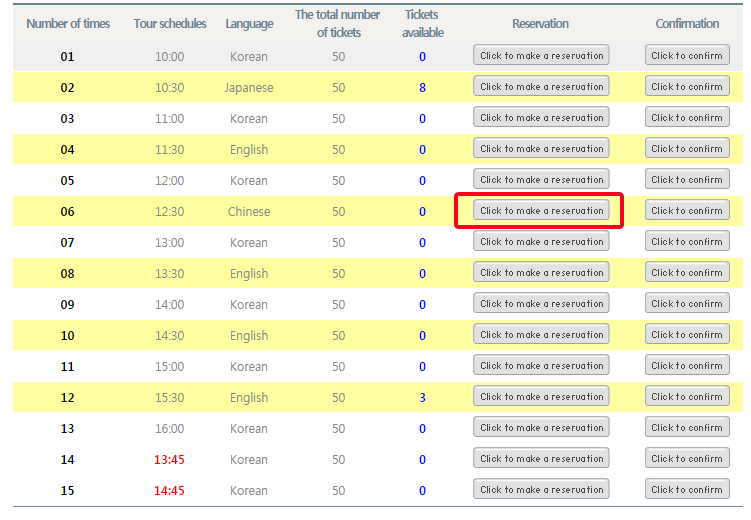Click the 15:30 tour schedule time

tap(169, 397)
